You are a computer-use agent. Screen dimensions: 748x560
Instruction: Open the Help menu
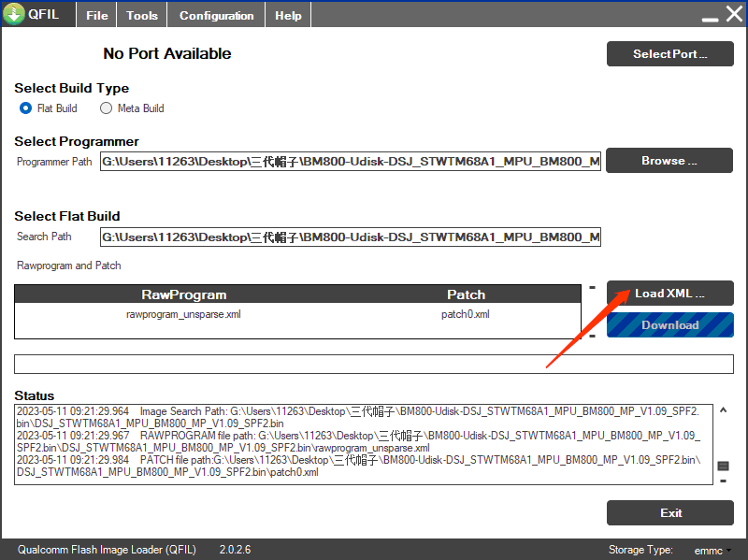(x=288, y=16)
